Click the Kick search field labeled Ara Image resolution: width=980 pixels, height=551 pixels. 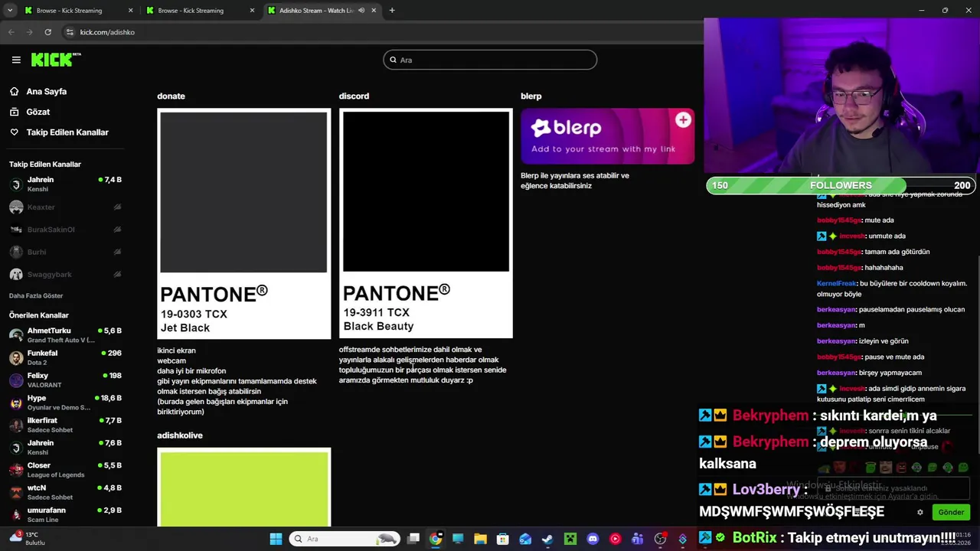tap(490, 60)
